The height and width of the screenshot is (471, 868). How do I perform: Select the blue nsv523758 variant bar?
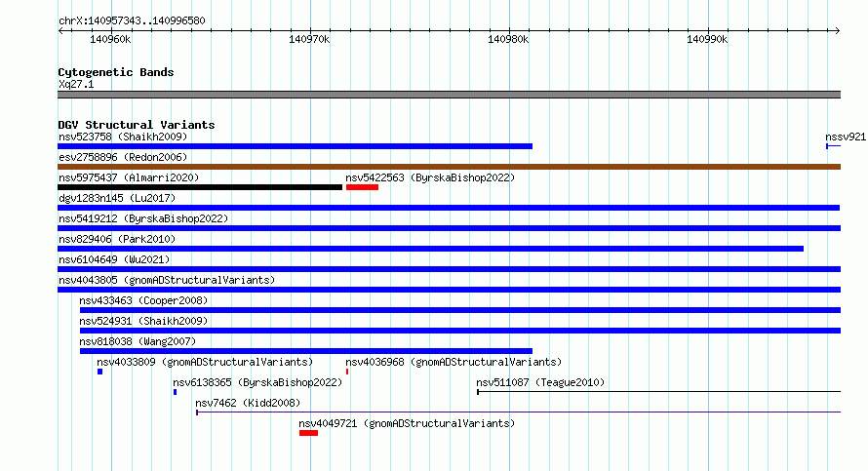pyautogui.click(x=296, y=146)
